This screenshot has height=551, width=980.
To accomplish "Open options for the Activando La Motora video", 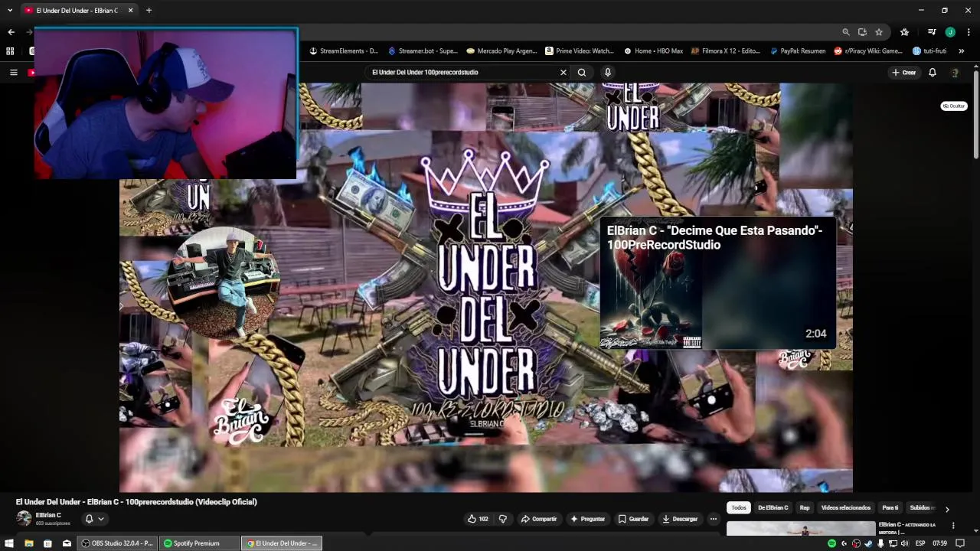I will [x=953, y=526].
